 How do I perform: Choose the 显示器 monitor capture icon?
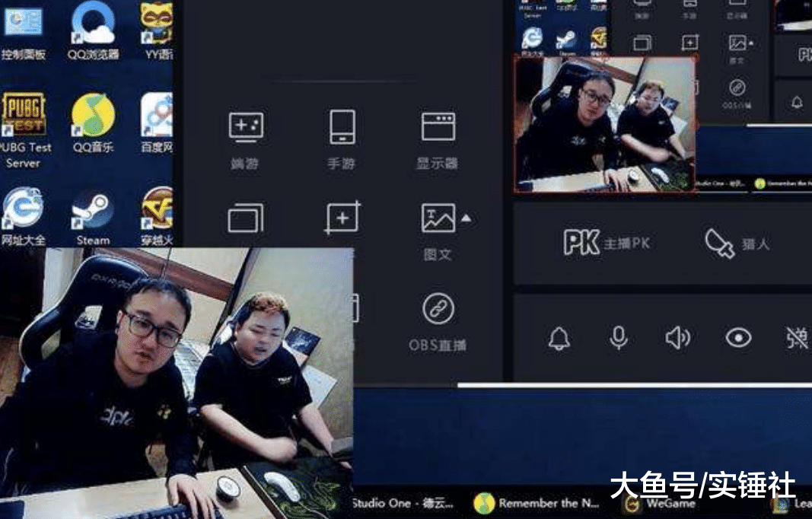pyautogui.click(x=438, y=127)
